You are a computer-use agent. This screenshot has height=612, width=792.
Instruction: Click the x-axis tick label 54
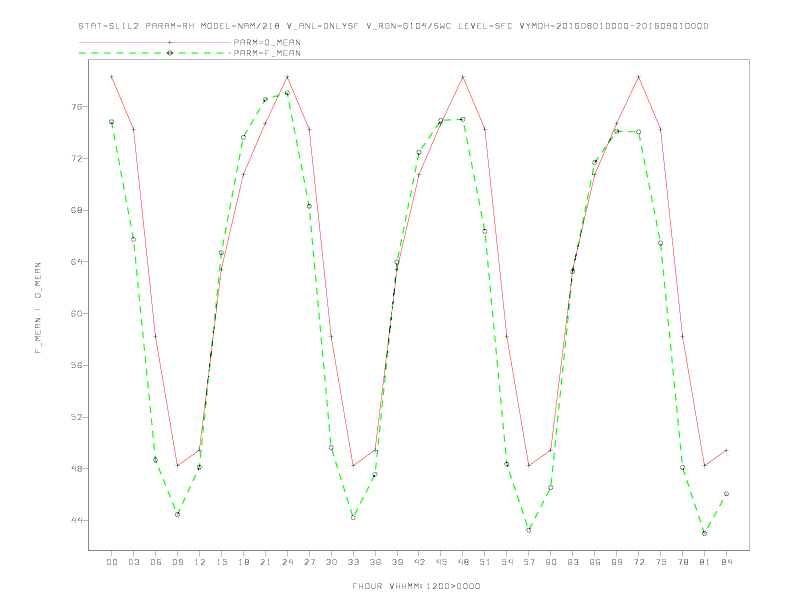(507, 562)
